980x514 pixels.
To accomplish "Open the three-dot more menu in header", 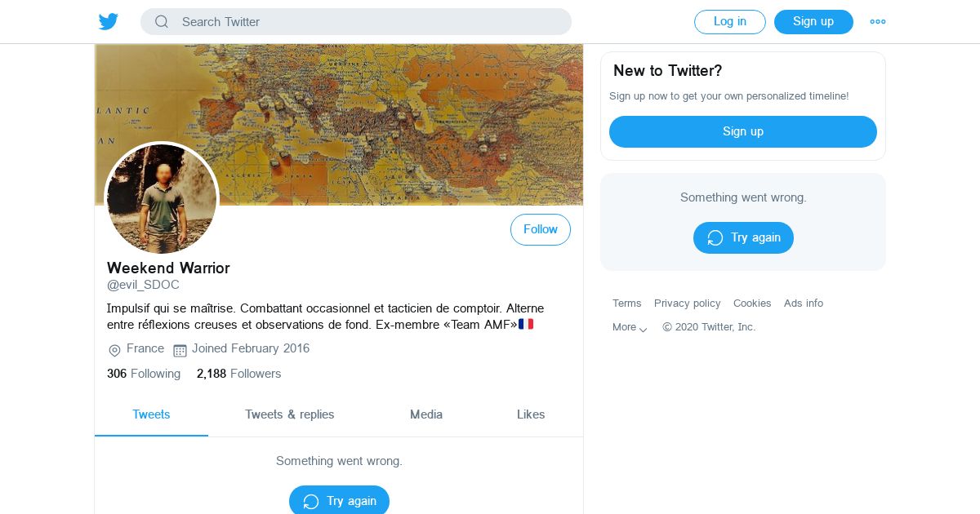I will 878,22.
